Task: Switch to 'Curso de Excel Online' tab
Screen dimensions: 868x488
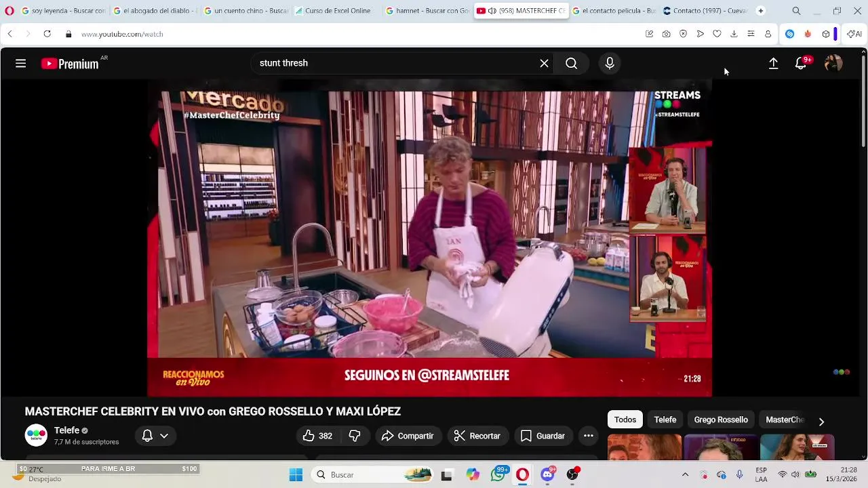Action: pyautogui.click(x=337, y=11)
